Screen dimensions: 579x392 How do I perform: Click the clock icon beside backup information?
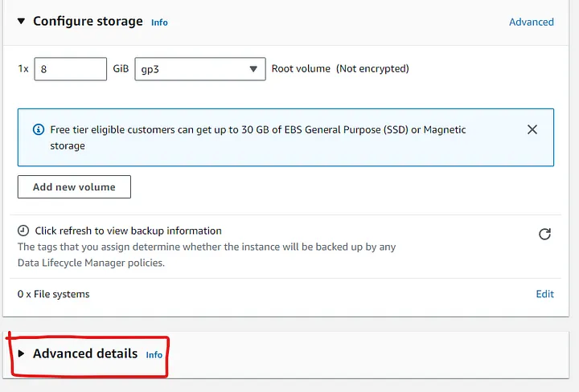pyautogui.click(x=23, y=231)
